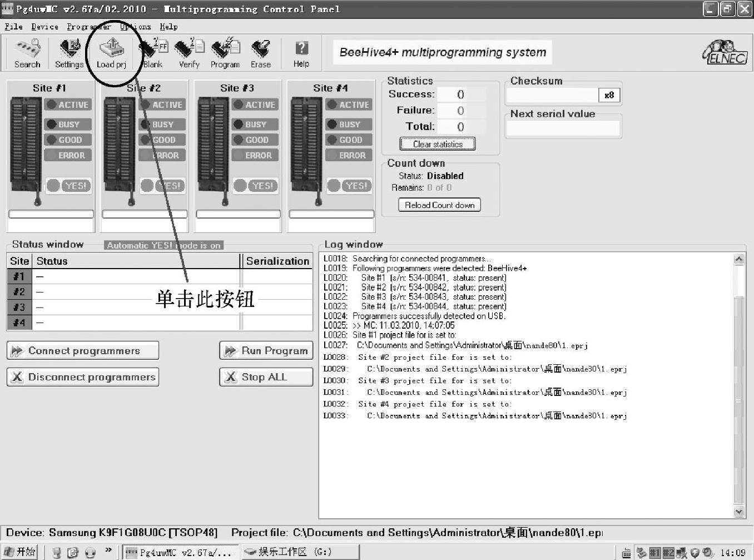
Task: Click the Status column header
Action: tap(136, 261)
